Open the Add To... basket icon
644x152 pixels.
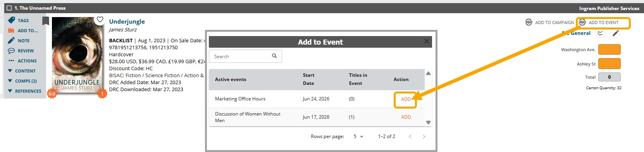tap(11, 30)
